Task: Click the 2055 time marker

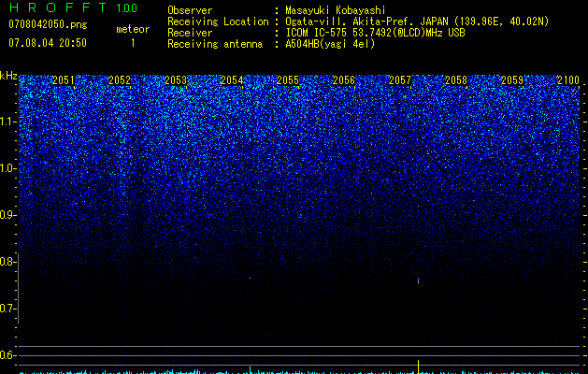Action: pos(288,80)
